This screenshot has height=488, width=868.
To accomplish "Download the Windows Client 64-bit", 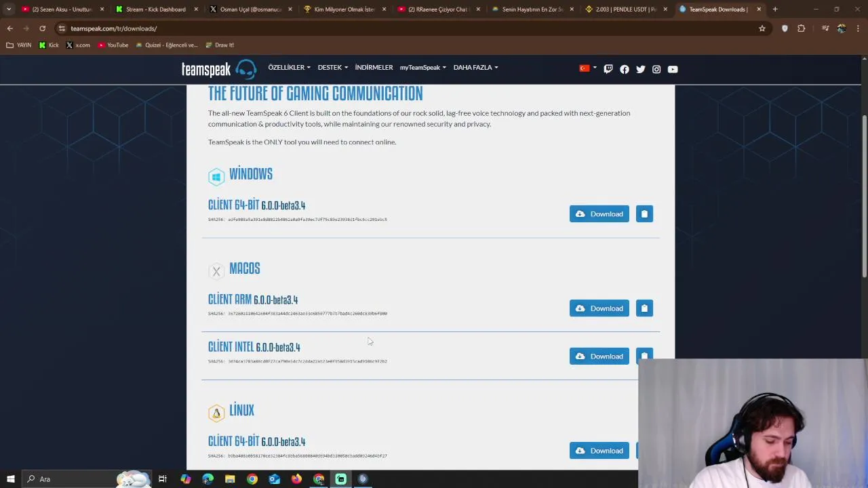I will click(x=599, y=214).
